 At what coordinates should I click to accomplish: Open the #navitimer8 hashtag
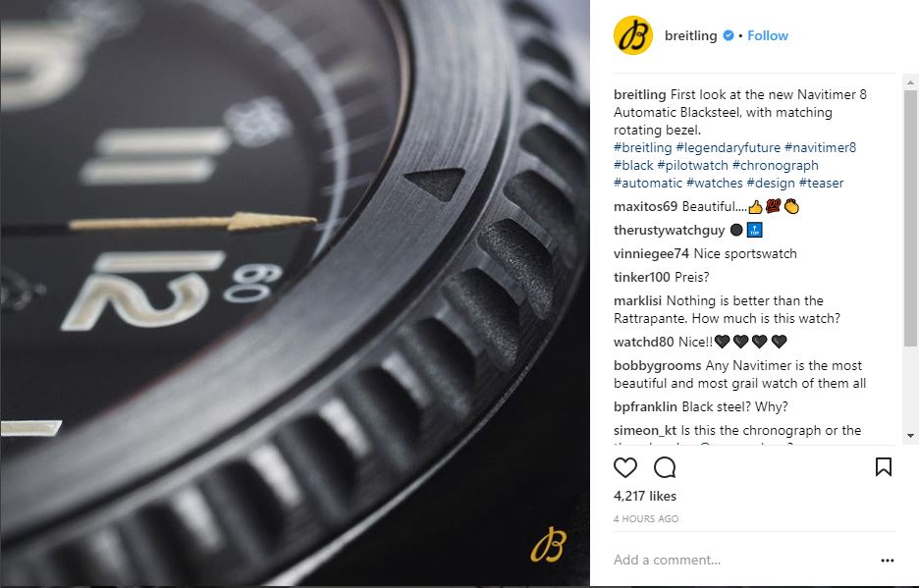[820, 147]
